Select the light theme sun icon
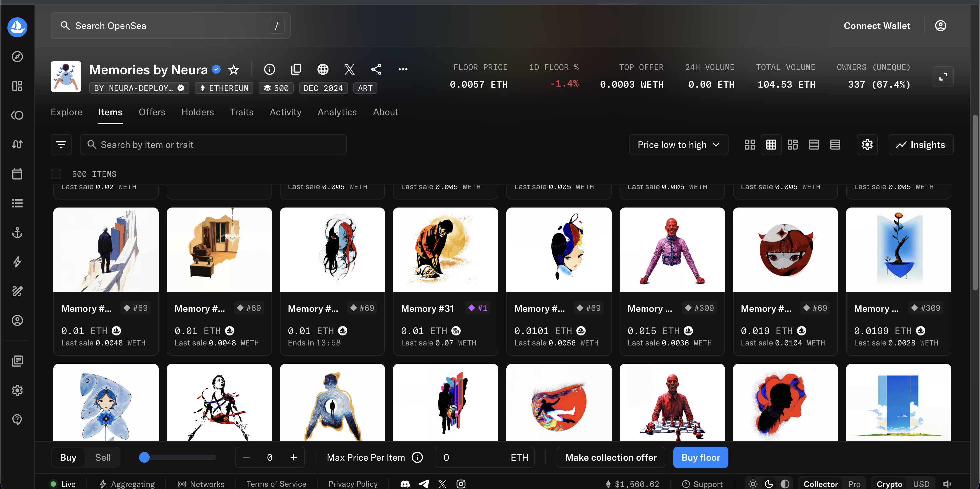 (x=753, y=484)
